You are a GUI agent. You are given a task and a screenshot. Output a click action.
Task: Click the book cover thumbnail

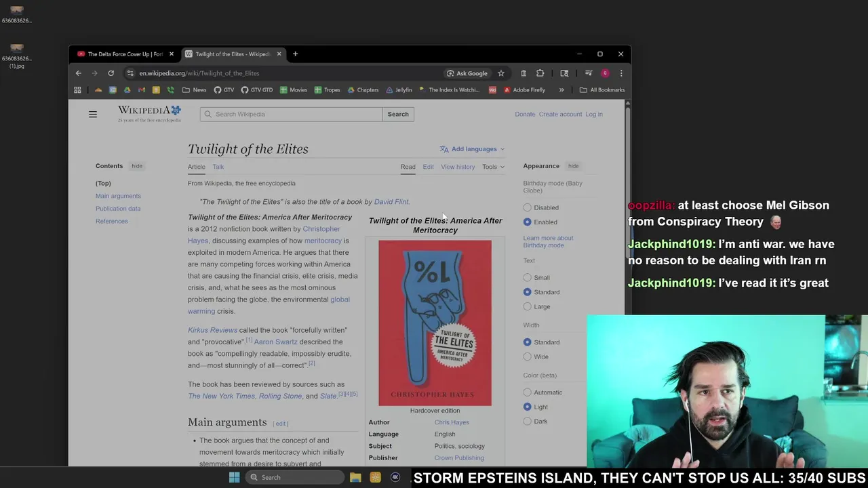click(435, 323)
